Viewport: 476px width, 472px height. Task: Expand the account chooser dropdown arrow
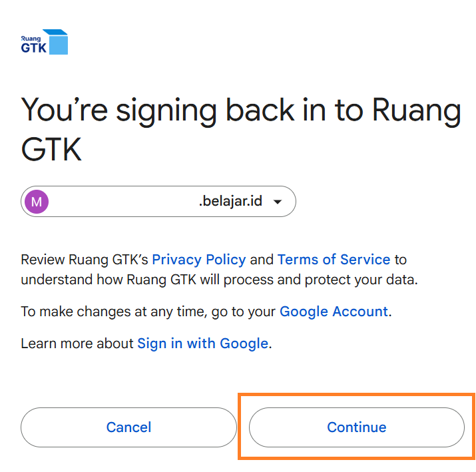pos(278,202)
